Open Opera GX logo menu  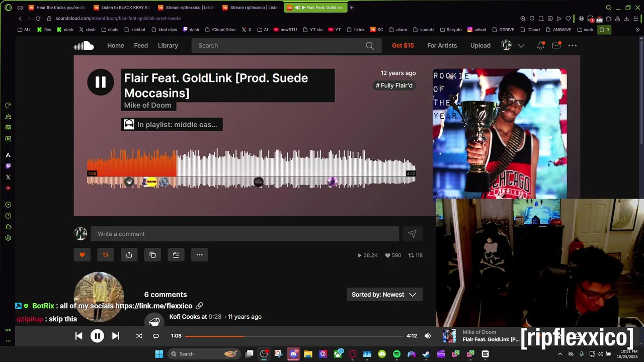coord(8,8)
